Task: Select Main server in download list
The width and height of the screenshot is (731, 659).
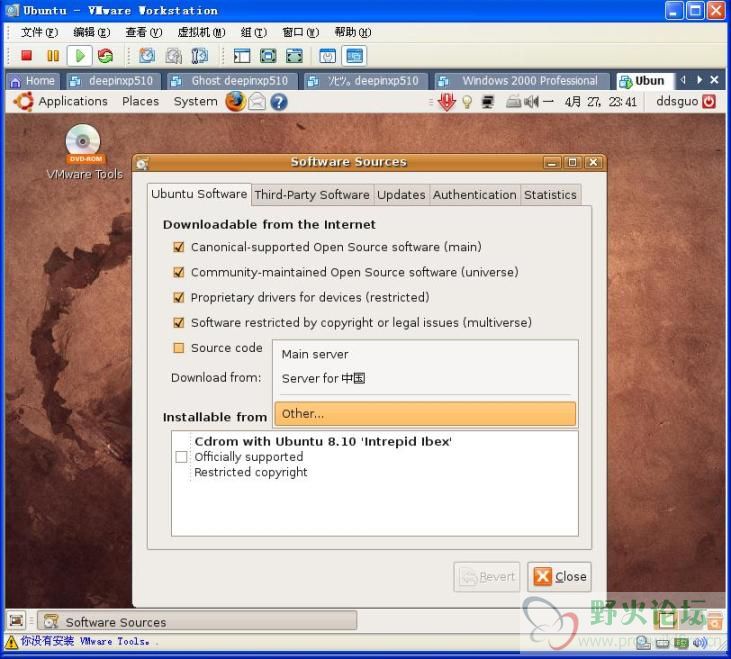Action: pyautogui.click(x=425, y=354)
